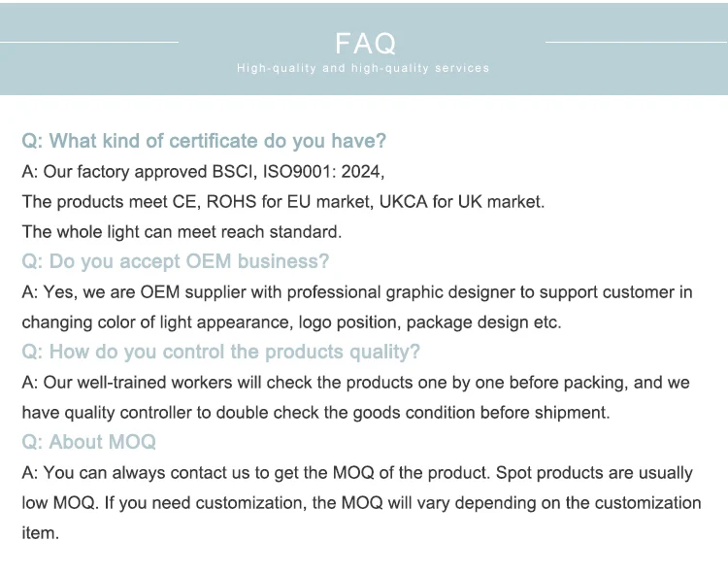Click the answer starting 'Yes, we are OEM supplier'
The image size is (728, 575).
point(357,292)
